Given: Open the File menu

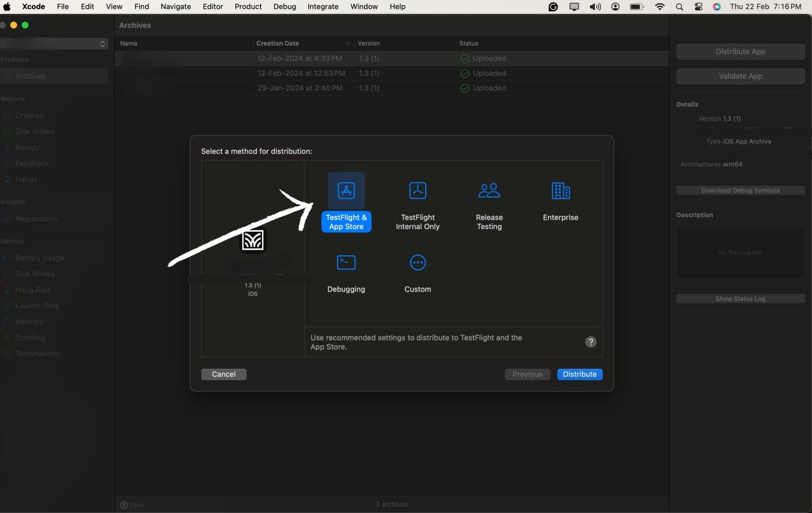Looking at the screenshot, I should pos(63,6).
